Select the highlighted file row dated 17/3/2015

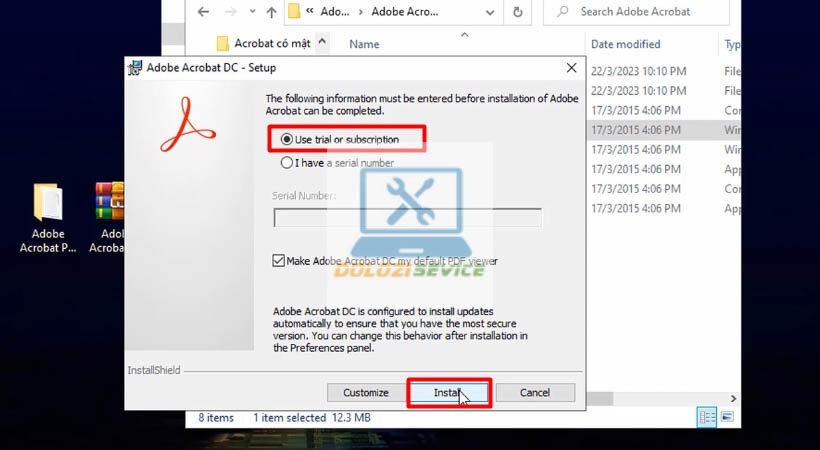coord(663,130)
